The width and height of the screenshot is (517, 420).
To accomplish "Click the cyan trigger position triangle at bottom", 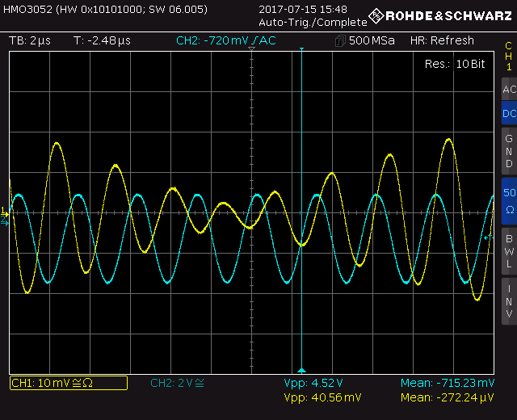I will [301, 368].
